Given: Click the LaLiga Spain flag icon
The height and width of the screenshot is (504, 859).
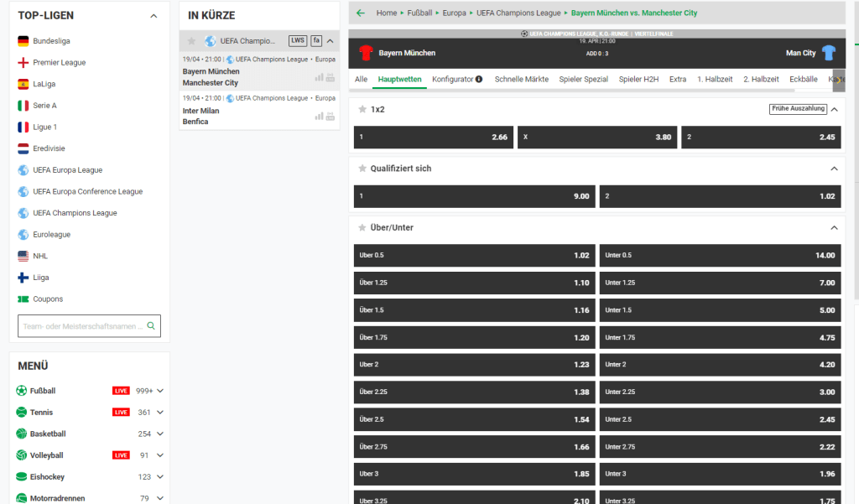Looking at the screenshot, I should (23, 84).
